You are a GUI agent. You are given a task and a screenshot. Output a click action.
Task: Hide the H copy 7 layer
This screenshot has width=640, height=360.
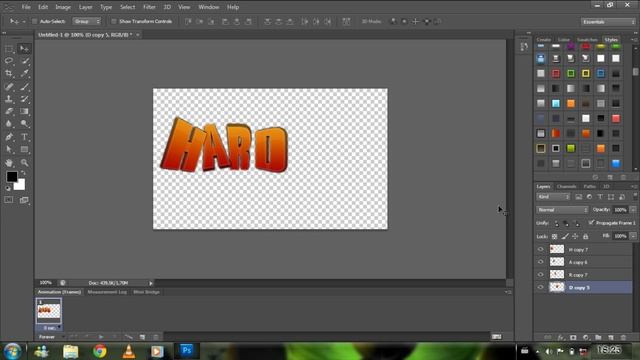[541, 249]
